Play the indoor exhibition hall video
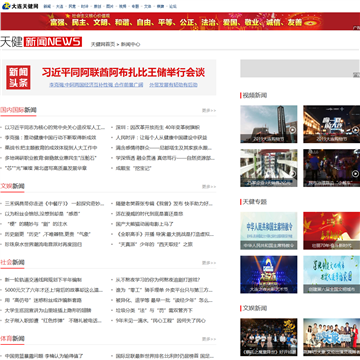The image size is (360, 360). [269, 168]
